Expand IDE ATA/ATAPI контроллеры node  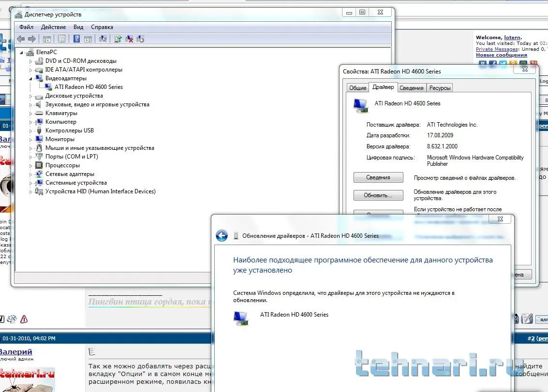(30, 70)
